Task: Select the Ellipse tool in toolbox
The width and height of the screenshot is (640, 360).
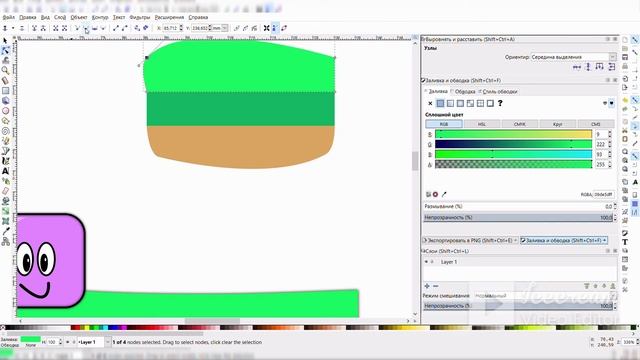Action: click(5, 111)
